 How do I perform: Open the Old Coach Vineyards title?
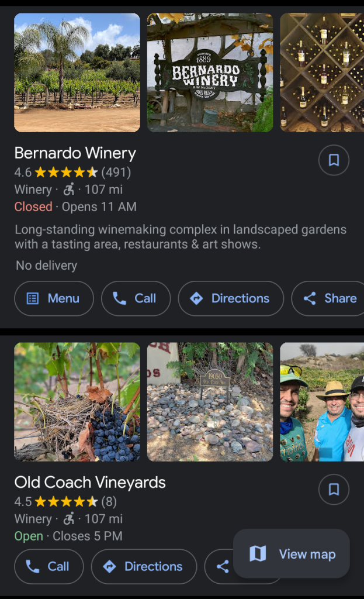tap(90, 483)
